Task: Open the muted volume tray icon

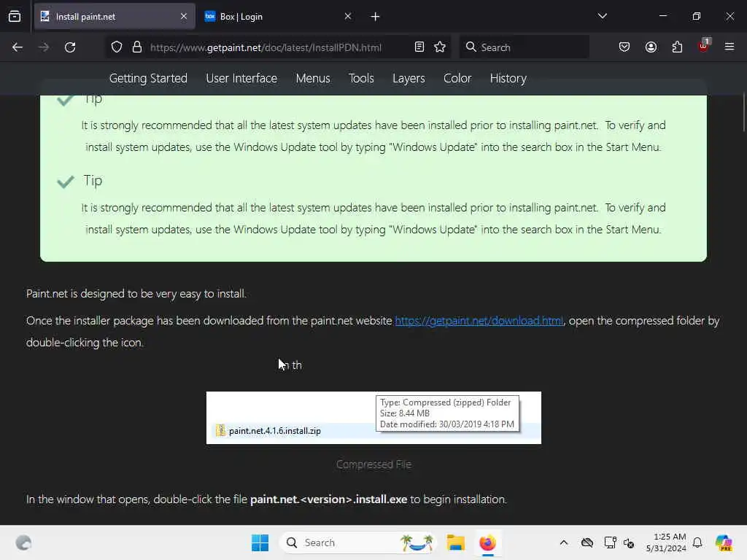Action: tap(629, 542)
